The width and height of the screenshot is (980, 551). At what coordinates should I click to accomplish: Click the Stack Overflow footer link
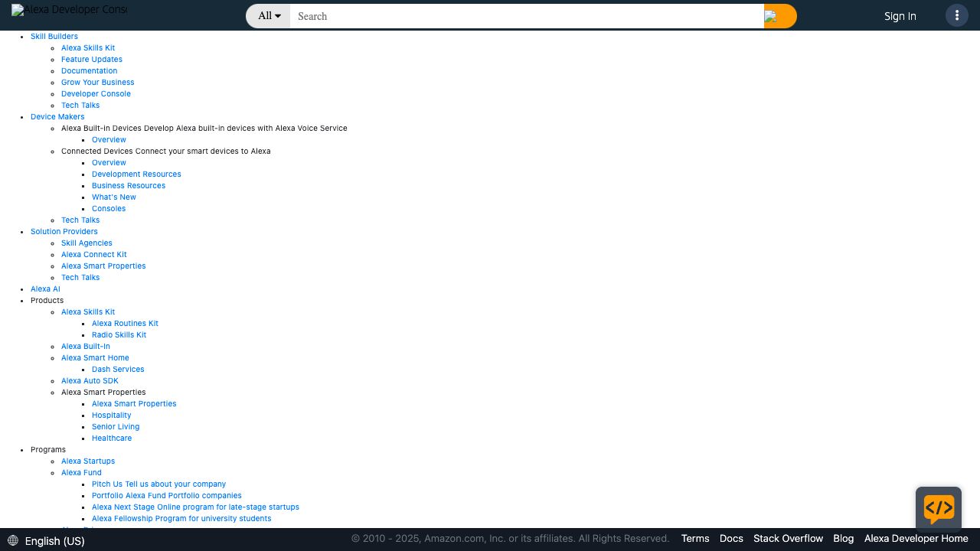pyautogui.click(x=788, y=539)
